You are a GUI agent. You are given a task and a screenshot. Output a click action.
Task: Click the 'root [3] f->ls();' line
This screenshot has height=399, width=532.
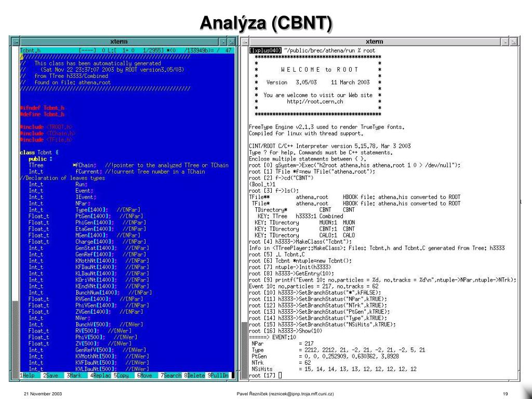[274, 191]
